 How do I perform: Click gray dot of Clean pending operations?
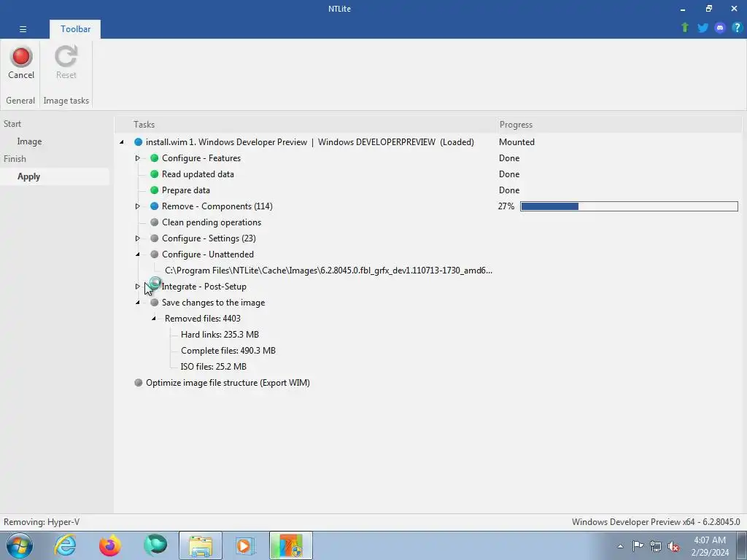155,222
